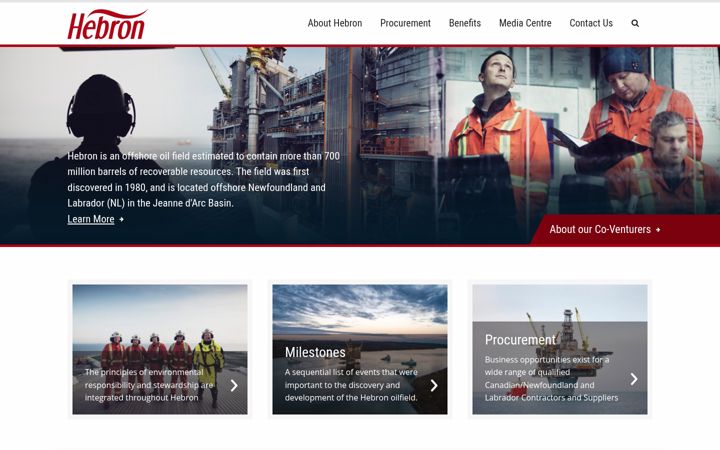Open the About Hebron menu

[335, 23]
